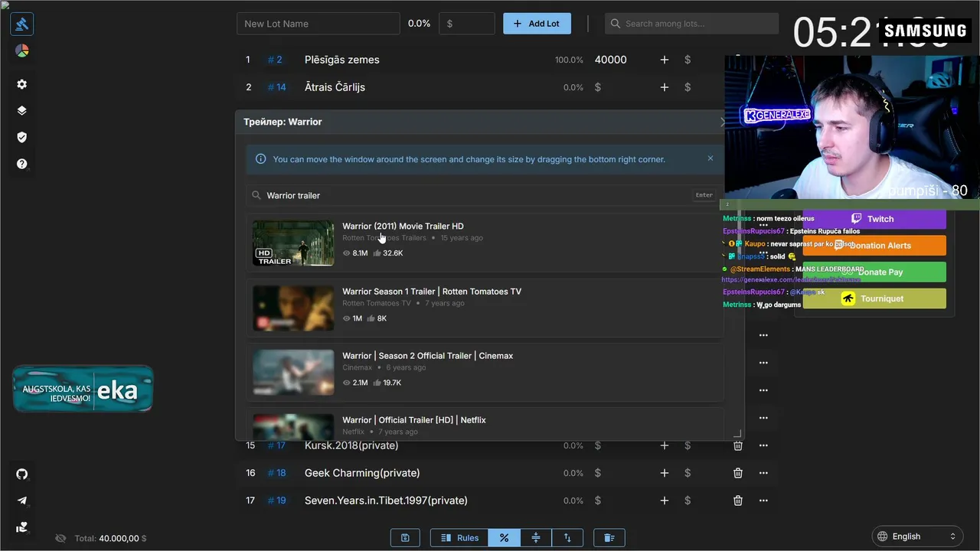This screenshot has height=551, width=980.
Task: Click plus icon for Kursk.2018(private)
Action: point(665,445)
